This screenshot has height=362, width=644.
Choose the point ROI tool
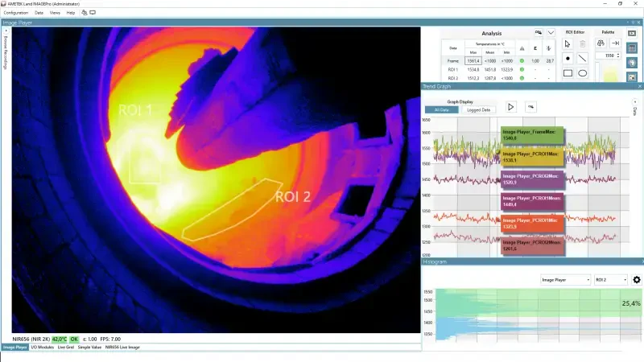[568, 58]
